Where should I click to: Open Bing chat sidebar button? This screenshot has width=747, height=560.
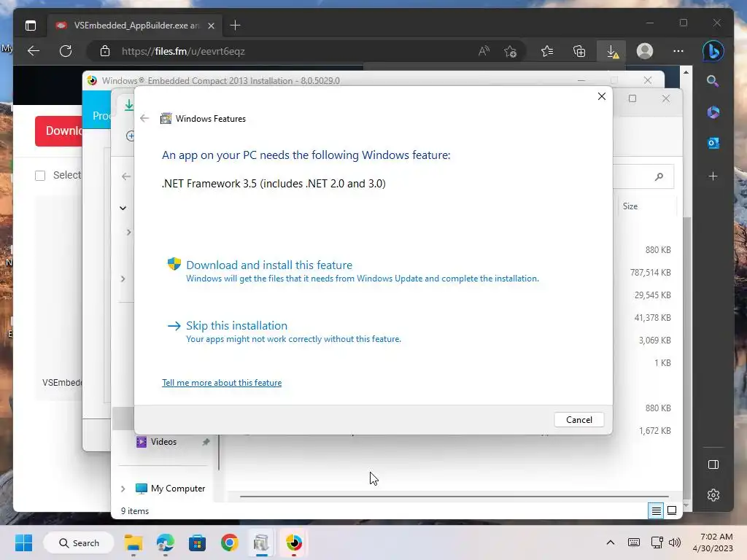[713, 51]
